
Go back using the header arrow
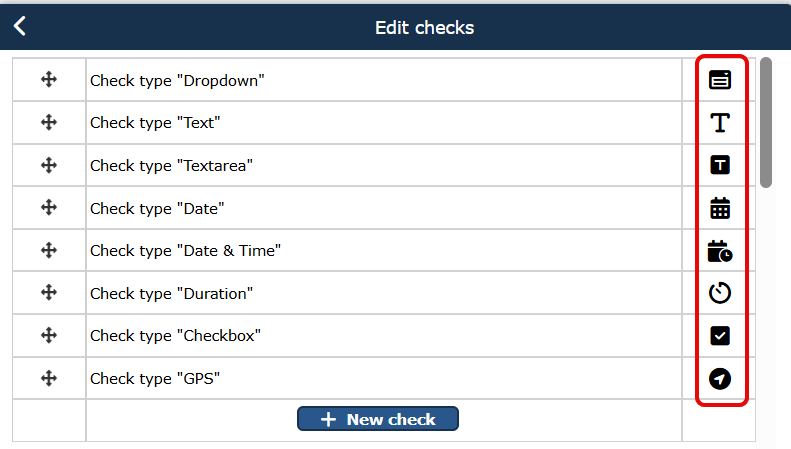[20, 26]
